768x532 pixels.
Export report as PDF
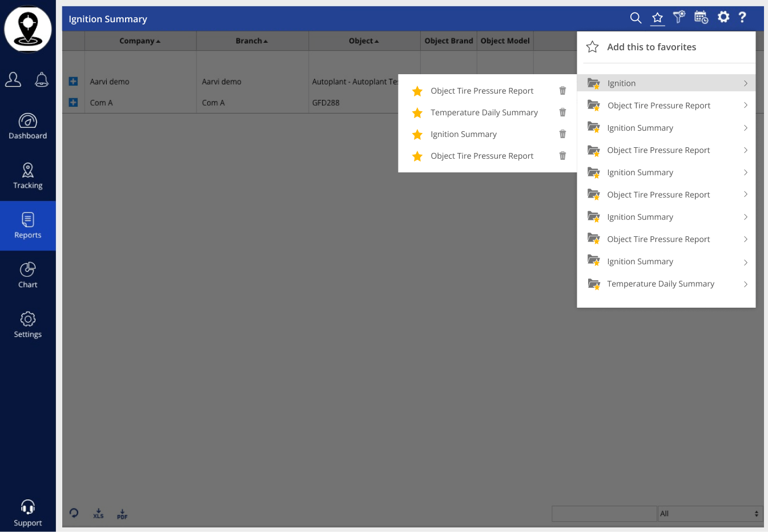122,514
